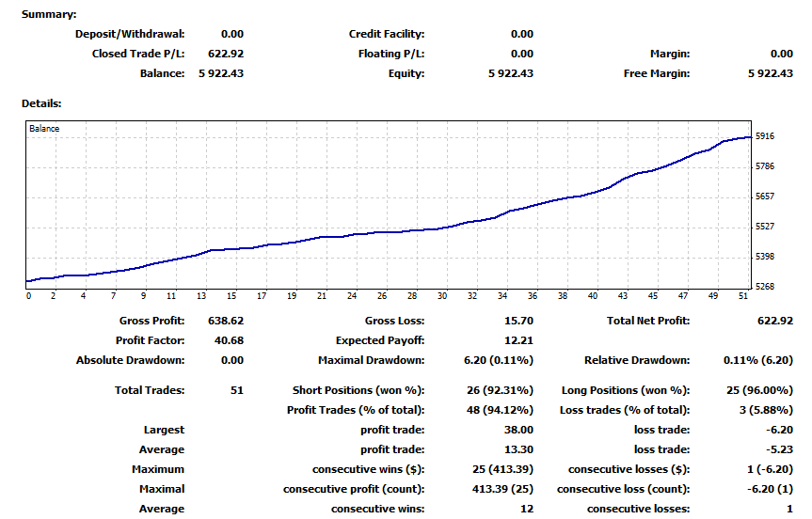
Task: Click the Floating P/L label
Action: (x=391, y=54)
